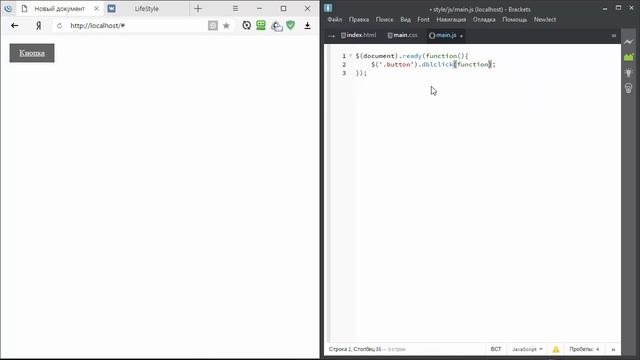Click the gray extension icon beside the shield

276,26
